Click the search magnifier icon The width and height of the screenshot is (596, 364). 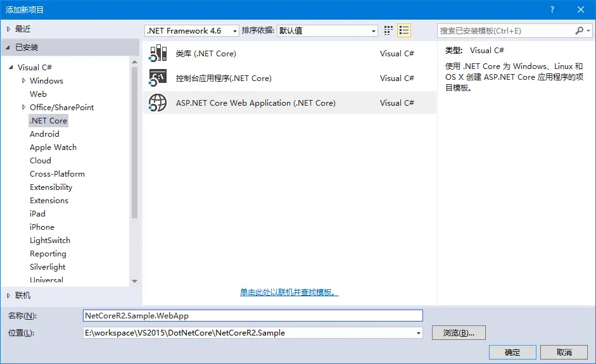pyautogui.click(x=580, y=30)
